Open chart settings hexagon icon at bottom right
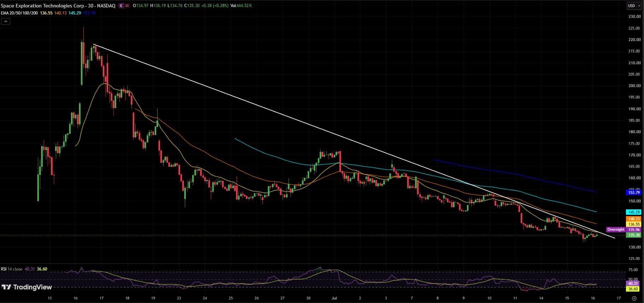The height and width of the screenshot is (303, 644). (x=634, y=298)
